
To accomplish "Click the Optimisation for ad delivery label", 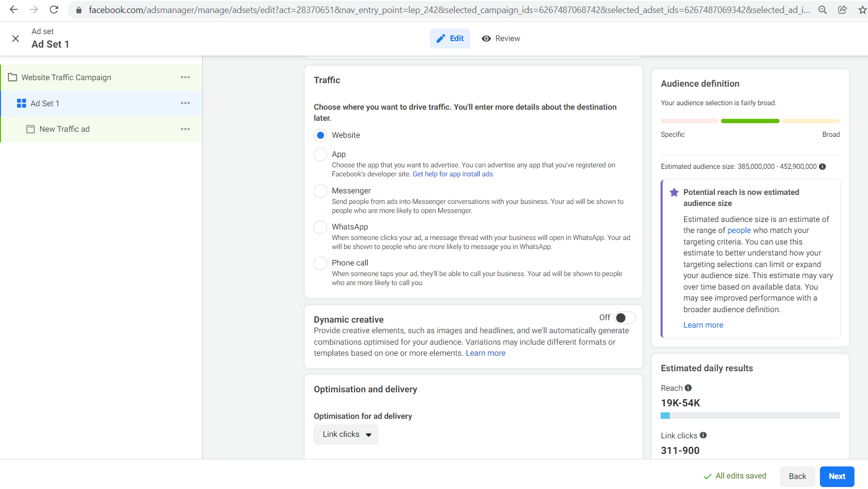I will 363,416.
